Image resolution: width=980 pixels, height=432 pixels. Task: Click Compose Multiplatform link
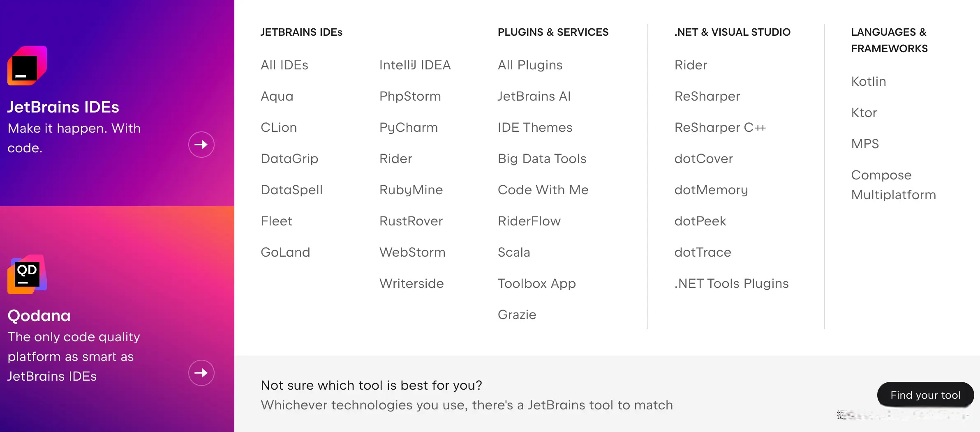[893, 185]
